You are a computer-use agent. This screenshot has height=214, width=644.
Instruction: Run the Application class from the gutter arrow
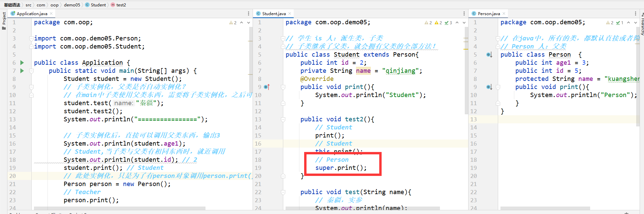point(22,63)
